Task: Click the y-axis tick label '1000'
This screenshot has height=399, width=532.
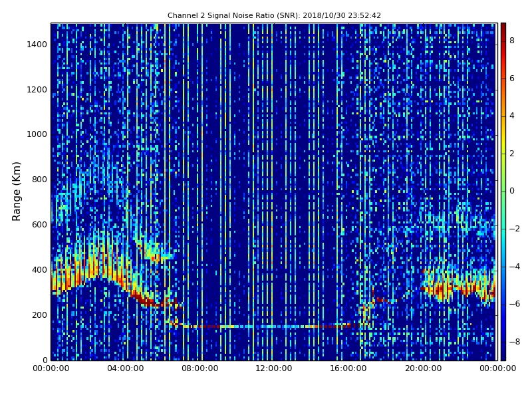Action: 37,134
